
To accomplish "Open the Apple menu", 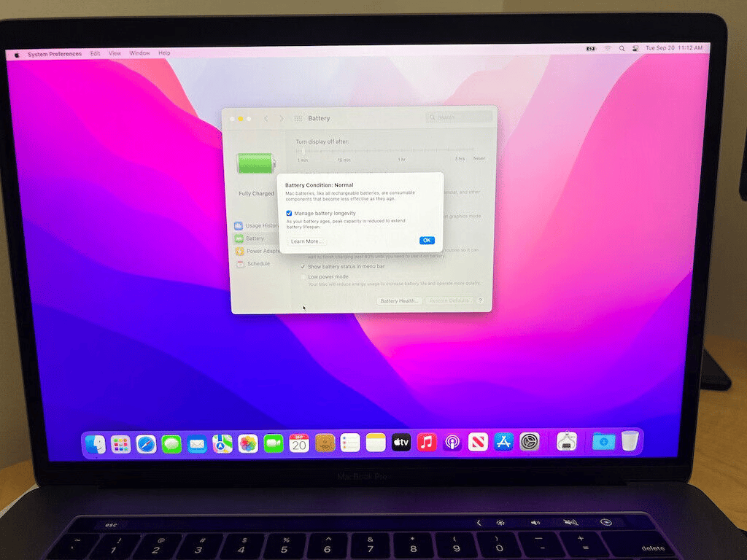I will click(x=17, y=55).
